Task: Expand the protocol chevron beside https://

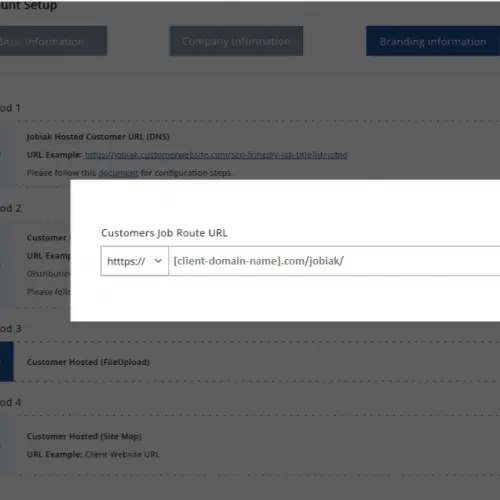Action: pyautogui.click(x=158, y=261)
